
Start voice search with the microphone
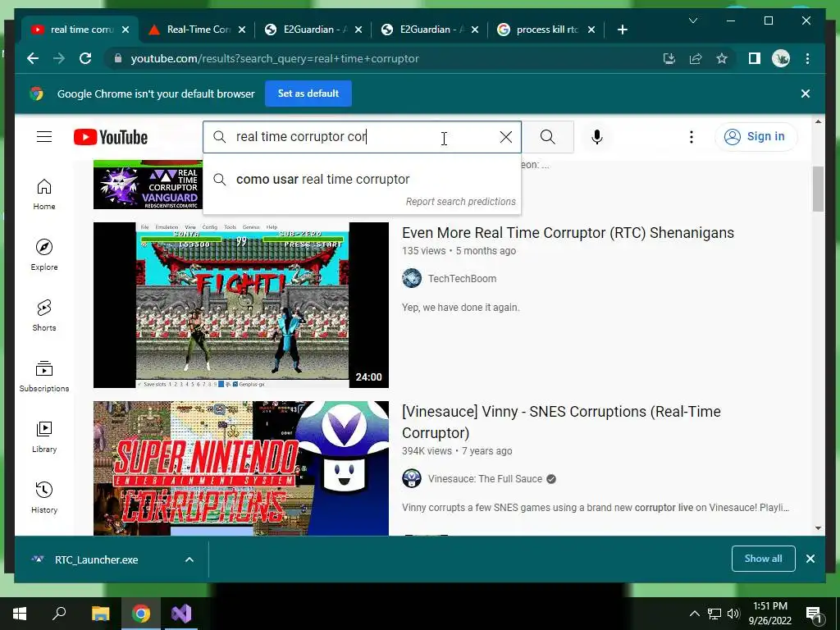597,137
